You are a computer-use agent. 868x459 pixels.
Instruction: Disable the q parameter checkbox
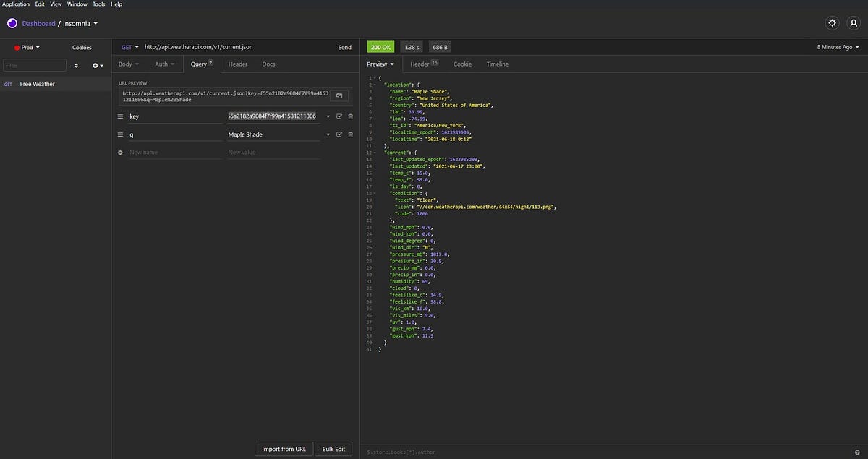coord(339,134)
